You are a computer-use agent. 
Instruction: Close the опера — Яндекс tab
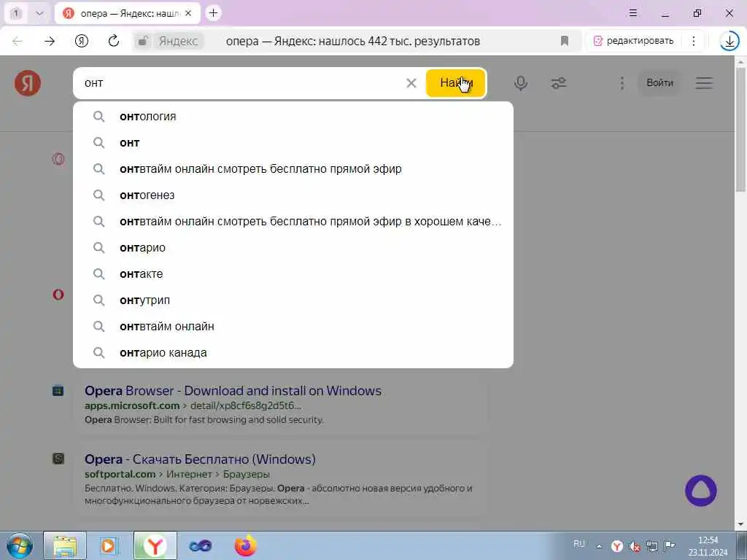click(x=188, y=13)
